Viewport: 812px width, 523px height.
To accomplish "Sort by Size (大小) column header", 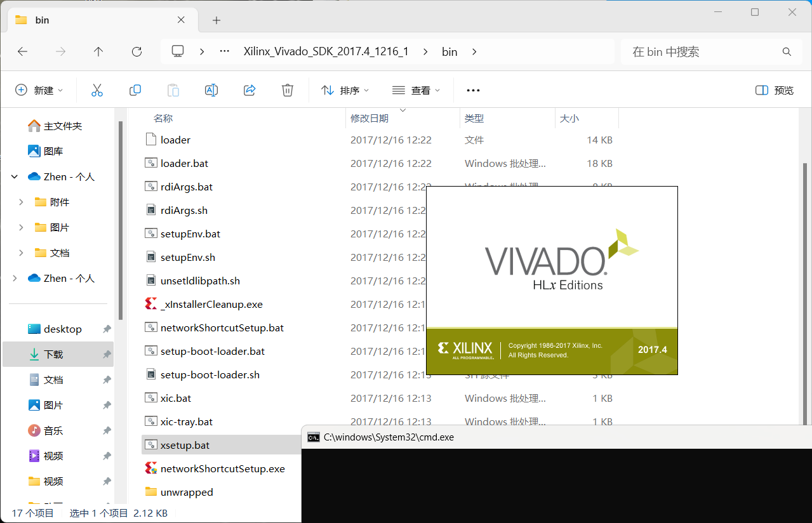I will [569, 119].
